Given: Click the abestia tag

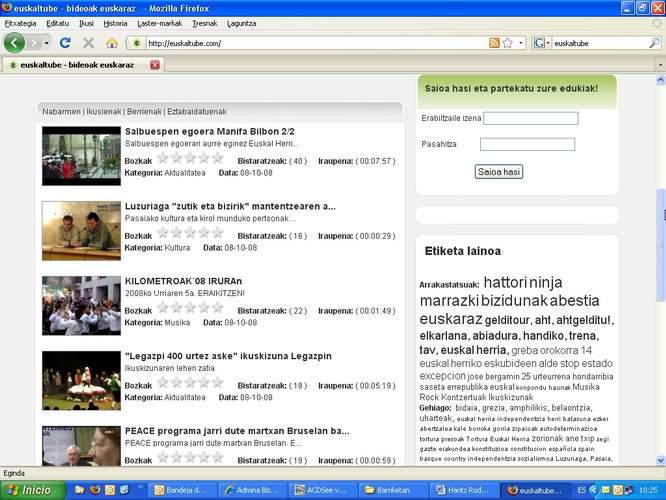Looking at the screenshot, I should (x=575, y=300).
